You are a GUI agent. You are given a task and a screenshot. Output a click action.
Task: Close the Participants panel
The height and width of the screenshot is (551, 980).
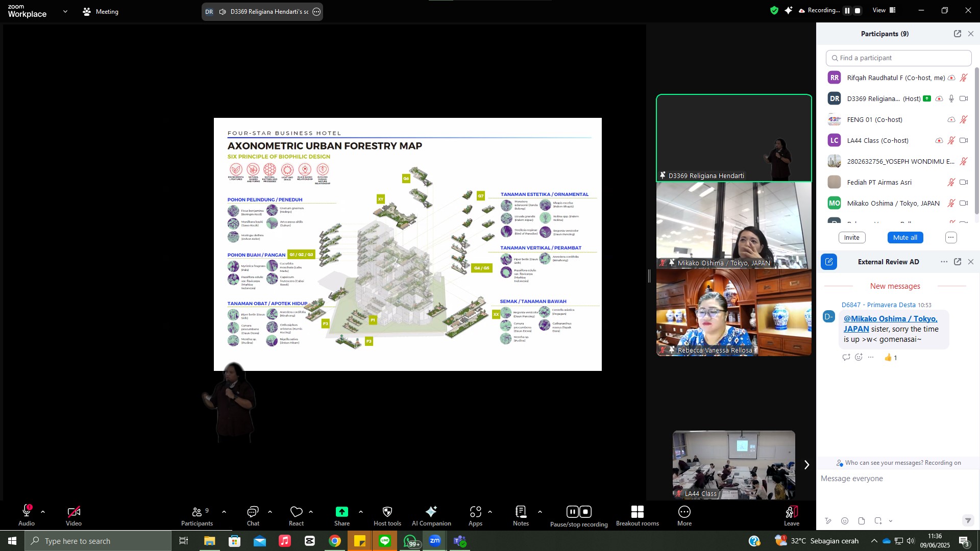tap(971, 34)
